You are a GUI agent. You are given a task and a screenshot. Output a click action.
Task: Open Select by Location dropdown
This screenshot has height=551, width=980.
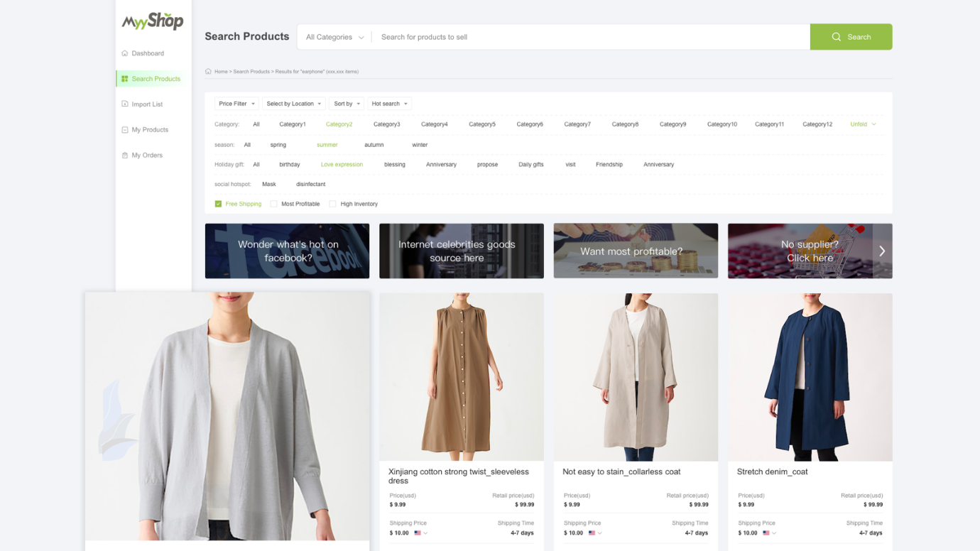coord(293,104)
